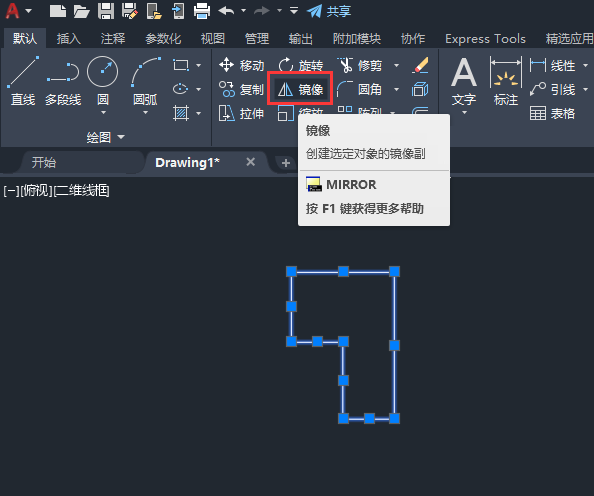Switch to the 注释 ribbon tab
This screenshot has width=594, height=496.
113,38
